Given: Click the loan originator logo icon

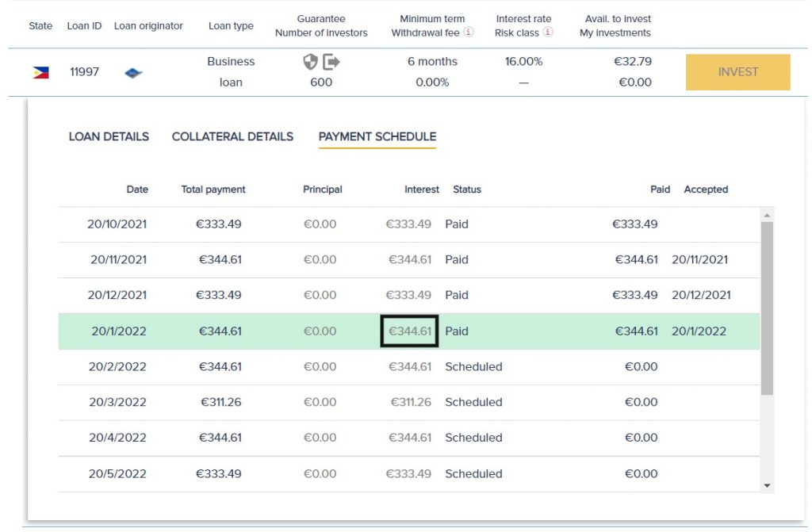Looking at the screenshot, I should (133, 72).
